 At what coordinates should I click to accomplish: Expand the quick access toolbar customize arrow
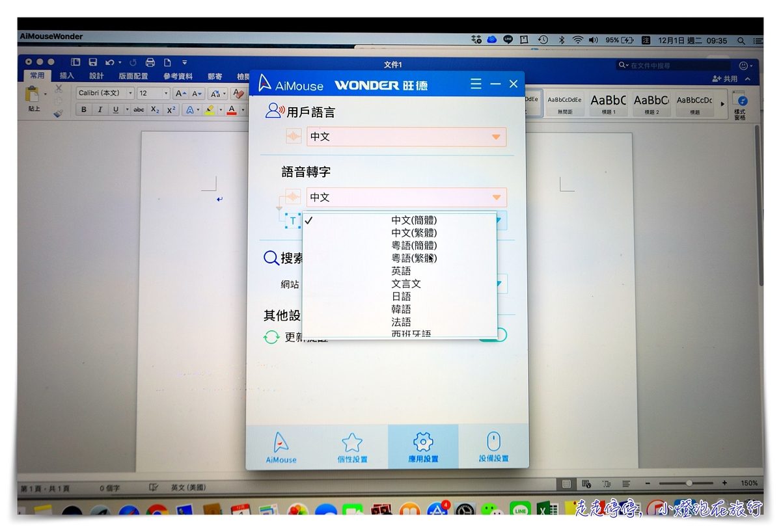click(x=185, y=62)
